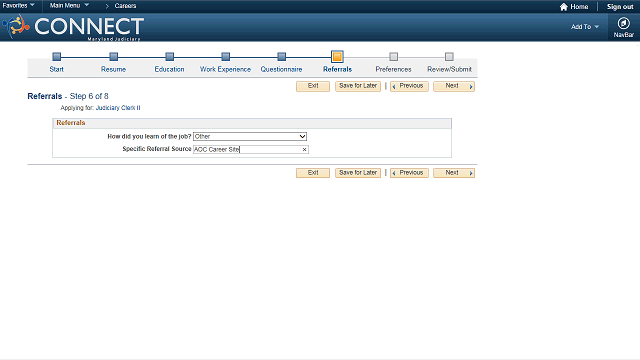This screenshot has height=360, width=640.
Task: Select the Work Experience step marker
Action: pos(225,56)
